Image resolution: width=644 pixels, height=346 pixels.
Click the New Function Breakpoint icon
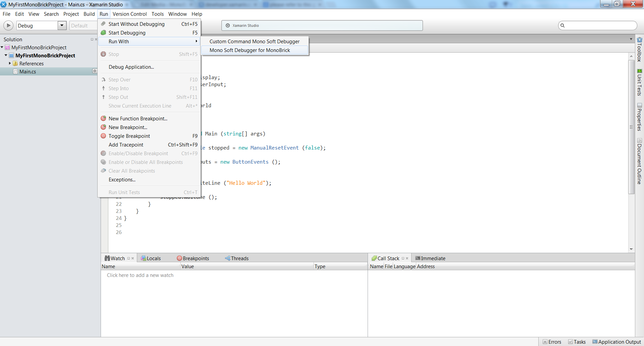(x=103, y=118)
